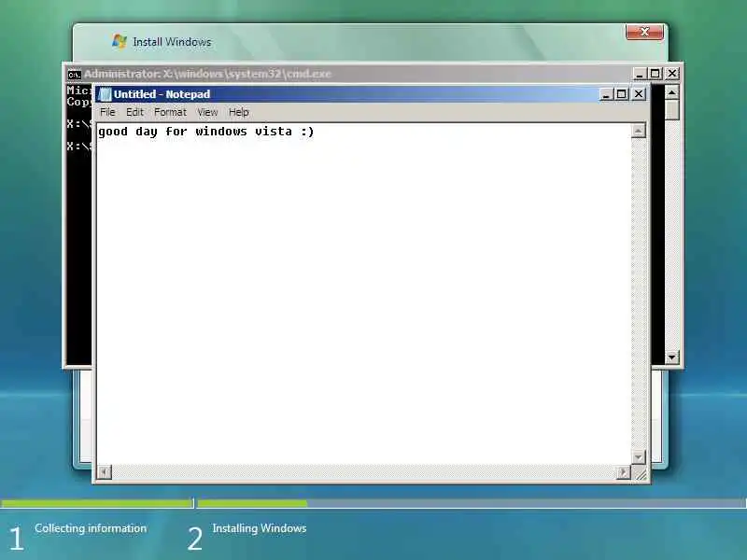Screen dimensions: 747x560
Task: Click the 'Installing Windows' step label
Action: pyautogui.click(x=260, y=528)
